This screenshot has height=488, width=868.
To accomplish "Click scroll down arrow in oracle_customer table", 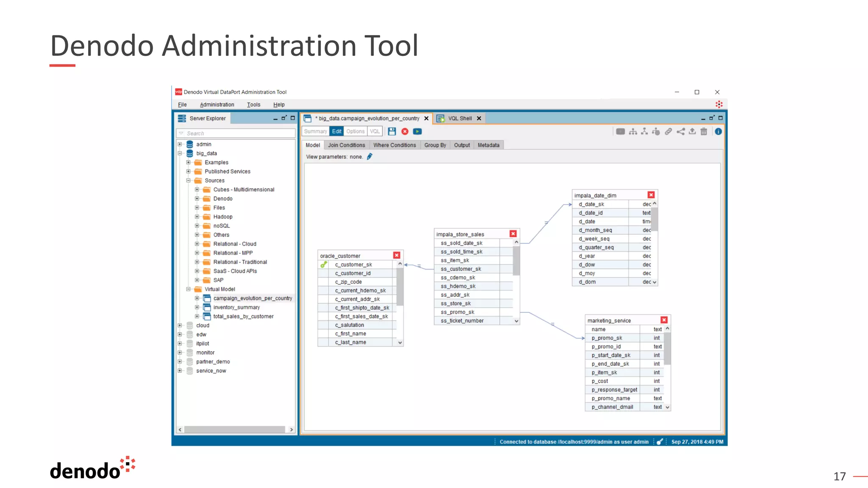I will point(400,343).
